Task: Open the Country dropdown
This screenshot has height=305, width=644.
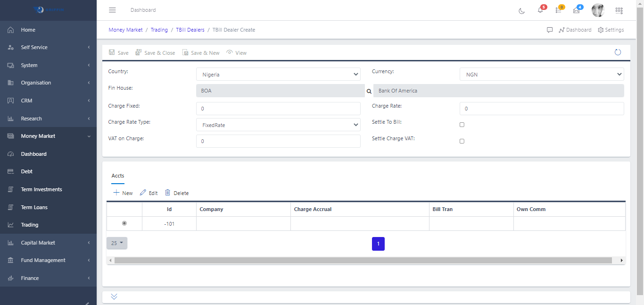Action: pyautogui.click(x=278, y=74)
